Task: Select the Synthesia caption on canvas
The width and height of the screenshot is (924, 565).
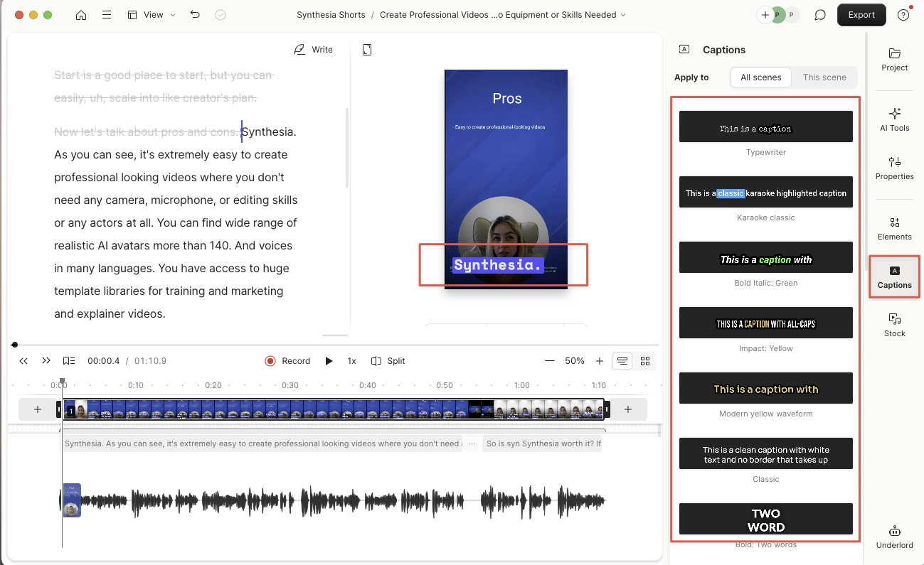Action: click(499, 265)
